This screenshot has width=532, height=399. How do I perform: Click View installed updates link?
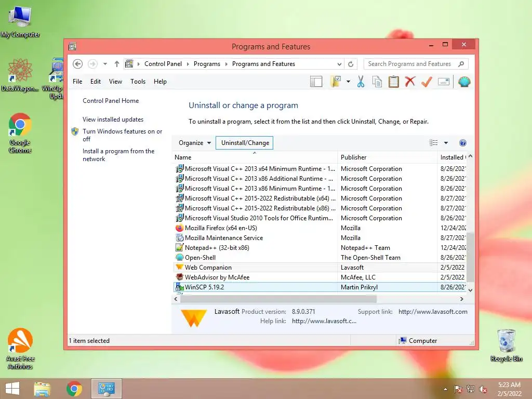113,119
